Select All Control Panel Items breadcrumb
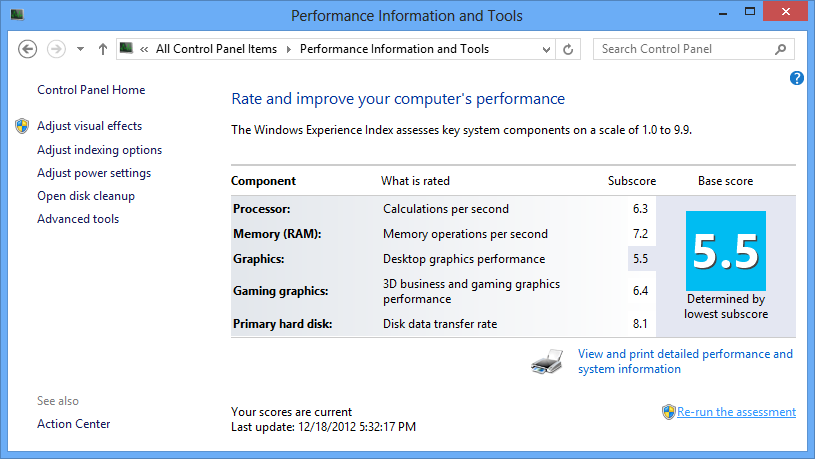Viewport: 815px width, 459px height. click(x=216, y=49)
